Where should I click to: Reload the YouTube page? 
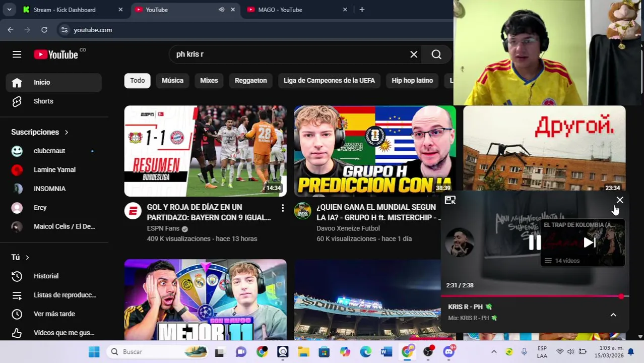(44, 30)
